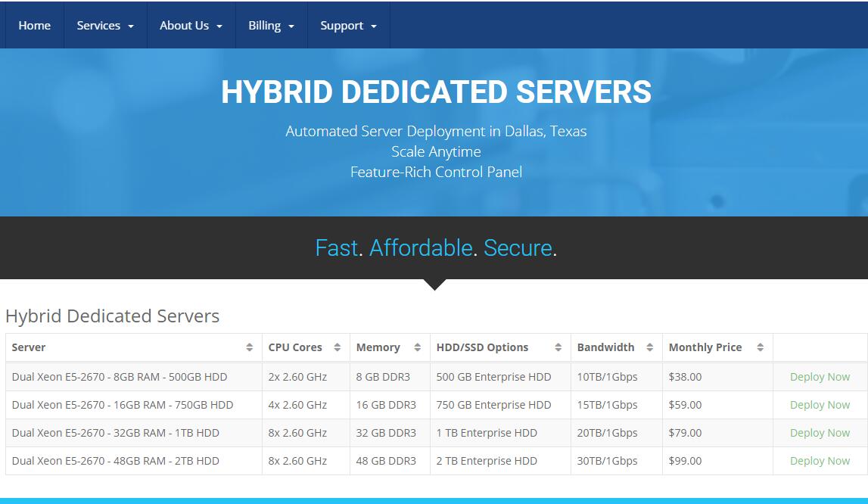The width and height of the screenshot is (868, 504).
Task: Click Deploy Now for the 16GB RAM plan
Action: click(820, 405)
